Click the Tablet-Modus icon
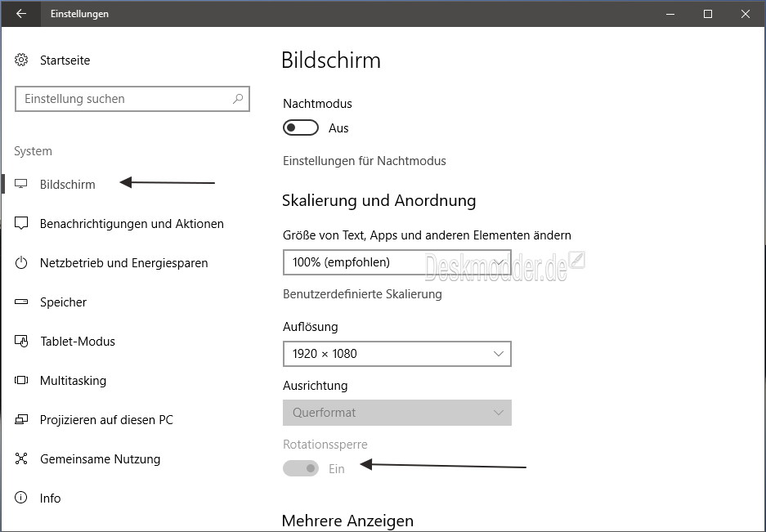The height and width of the screenshot is (532, 766). 21,341
